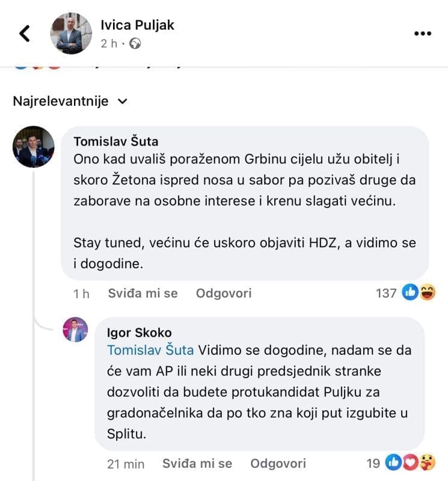Tap the back arrow icon
Viewport: 448px width, 481px height.
point(25,33)
